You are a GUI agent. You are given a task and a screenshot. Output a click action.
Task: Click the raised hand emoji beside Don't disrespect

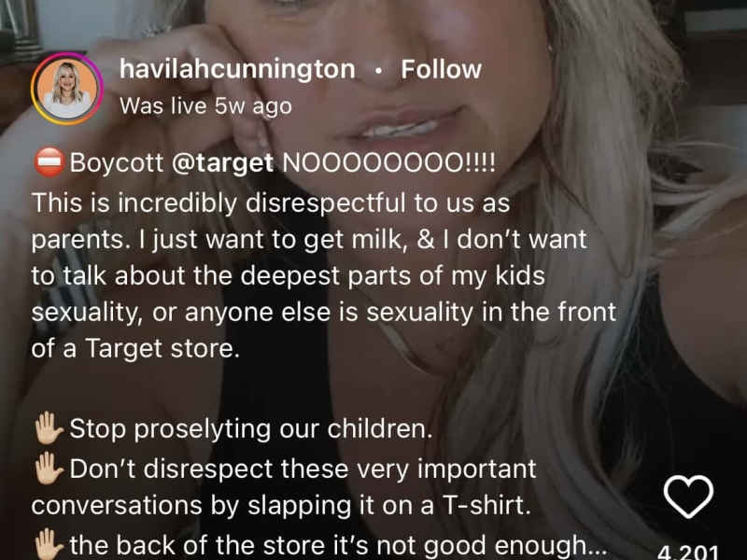pyautogui.click(x=49, y=469)
